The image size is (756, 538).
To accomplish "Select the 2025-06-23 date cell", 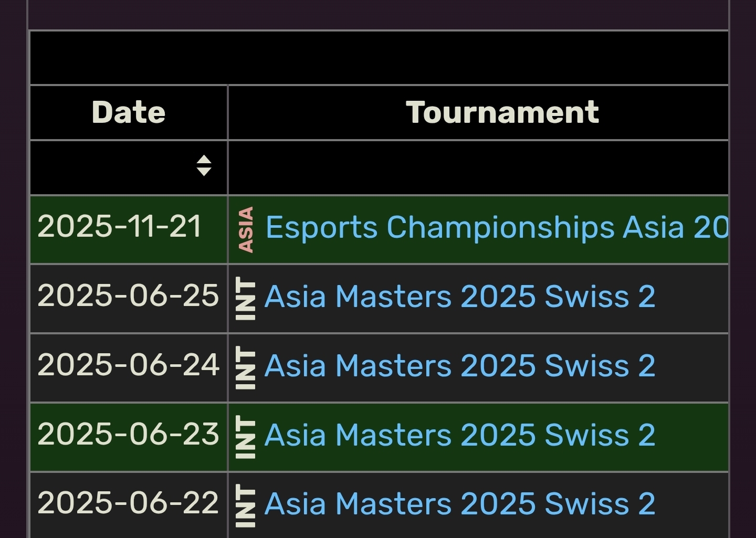I will [x=128, y=434].
